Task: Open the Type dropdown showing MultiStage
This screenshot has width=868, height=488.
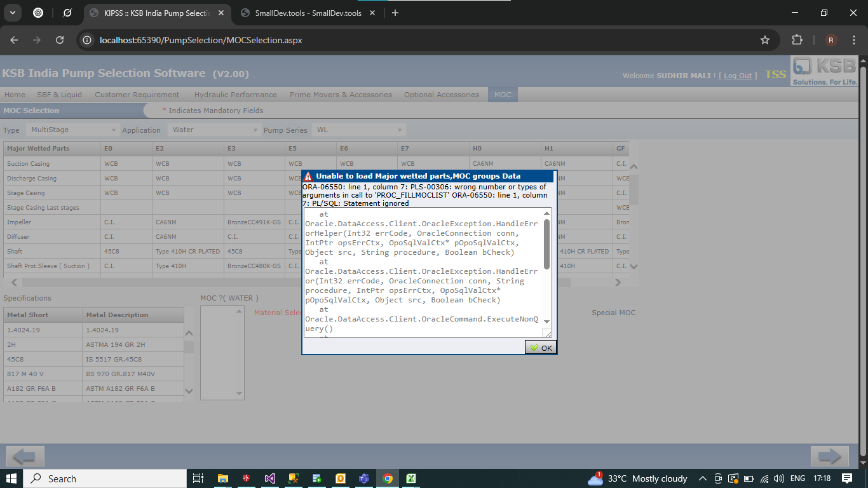Action: 73,130
